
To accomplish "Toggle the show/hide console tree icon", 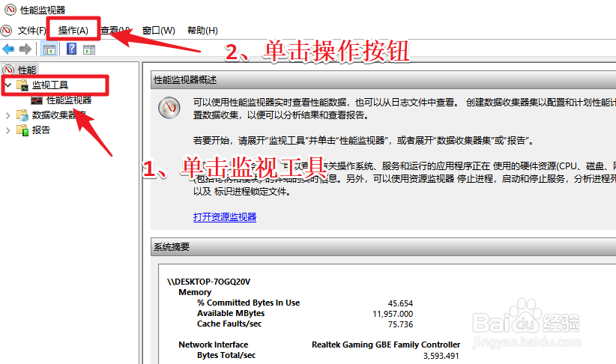I will click(x=49, y=49).
